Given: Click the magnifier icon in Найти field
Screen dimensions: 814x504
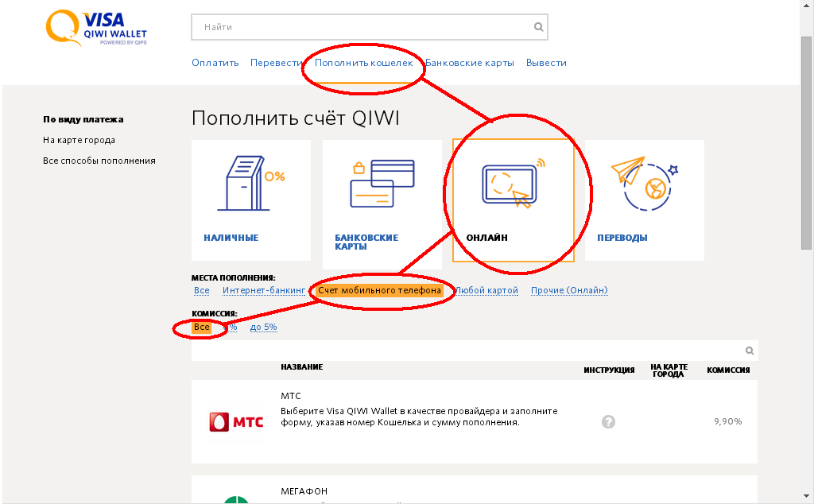Looking at the screenshot, I should [x=539, y=27].
